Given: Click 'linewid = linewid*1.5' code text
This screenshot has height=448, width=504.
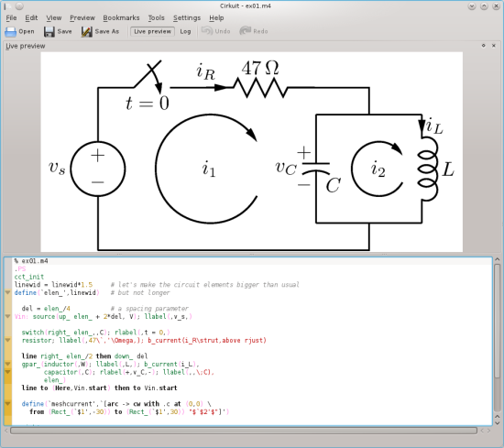Looking at the screenshot, I should coord(53,285).
